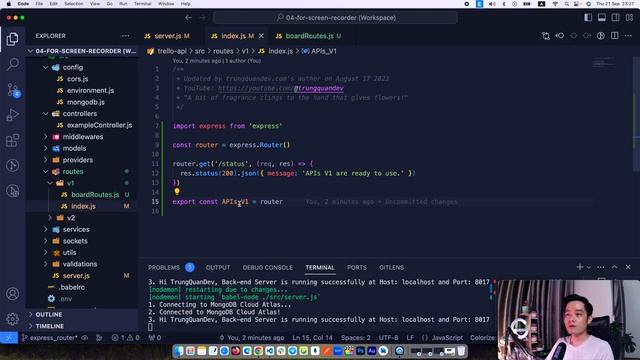Maximize the panel with up chevron
The image size is (640, 360).
(614, 267)
